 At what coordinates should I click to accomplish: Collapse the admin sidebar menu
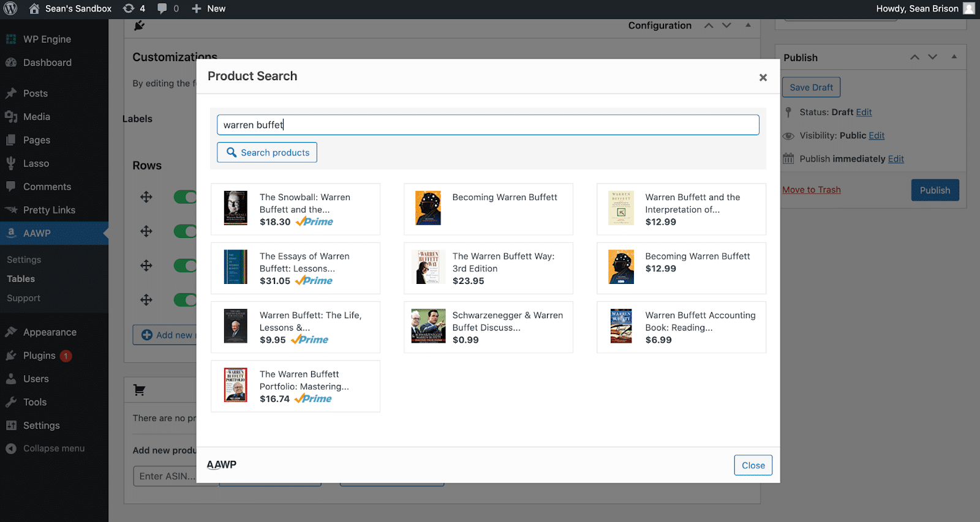[x=54, y=449]
